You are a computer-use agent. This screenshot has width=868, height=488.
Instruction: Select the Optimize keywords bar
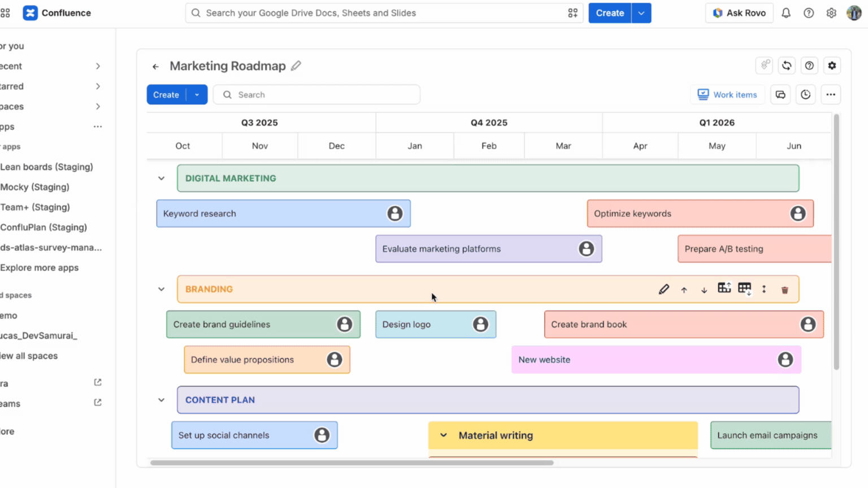[700, 213]
